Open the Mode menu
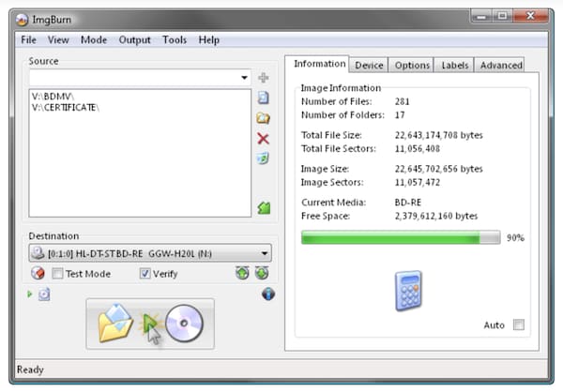Viewport: 563px width, 392px height. [94, 39]
